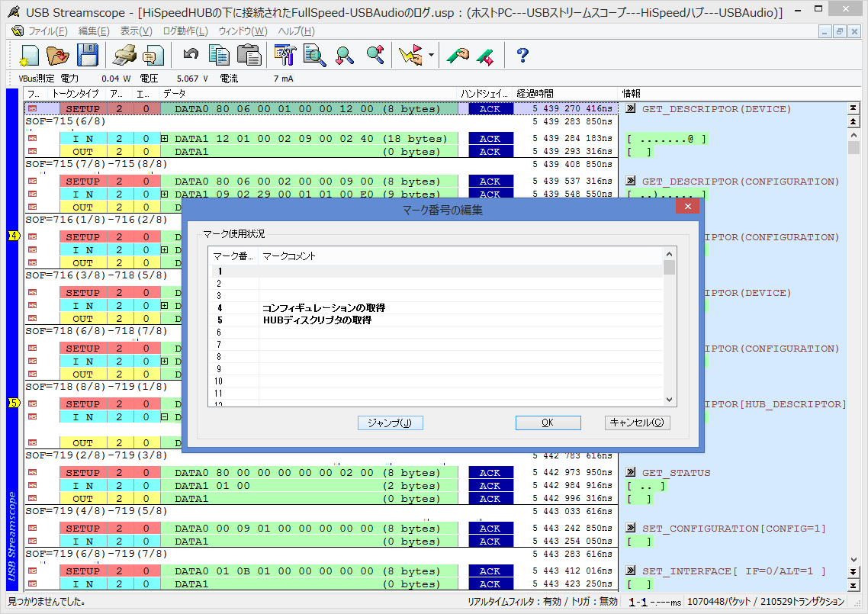
Task: Print the log with the printer icon
Action: coord(124,56)
